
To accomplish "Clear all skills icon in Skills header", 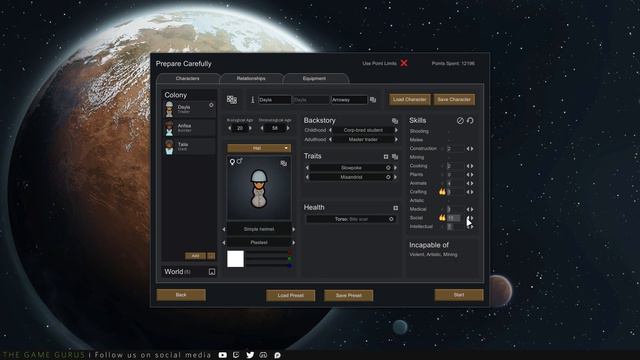I will pyautogui.click(x=460, y=120).
